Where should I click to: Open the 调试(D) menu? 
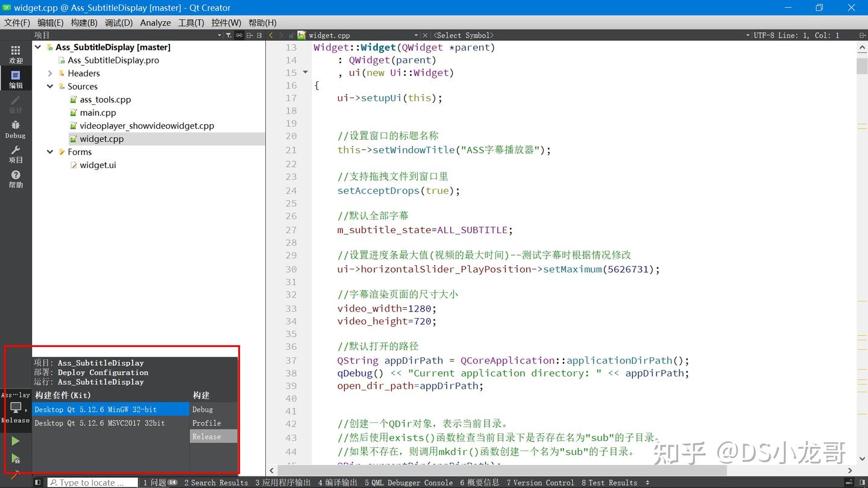point(118,22)
